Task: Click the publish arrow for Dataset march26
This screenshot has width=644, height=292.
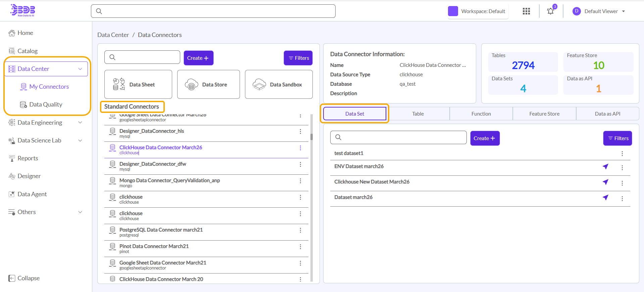Action: [x=605, y=198]
